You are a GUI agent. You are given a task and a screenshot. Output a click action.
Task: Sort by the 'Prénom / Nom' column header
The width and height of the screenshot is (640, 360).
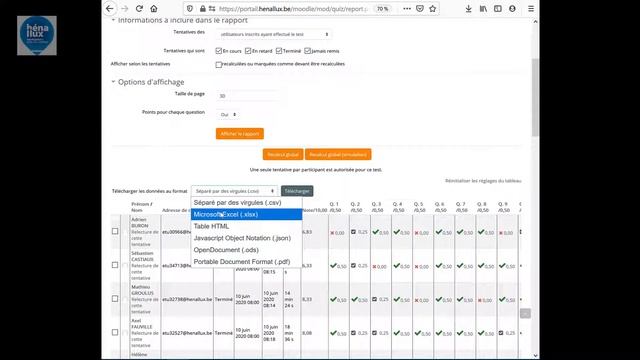pos(142,207)
